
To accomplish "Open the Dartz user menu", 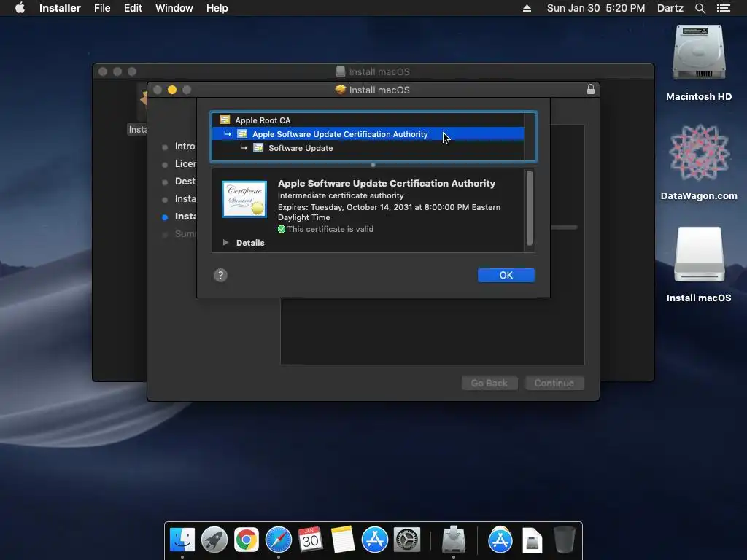I will (x=670, y=8).
